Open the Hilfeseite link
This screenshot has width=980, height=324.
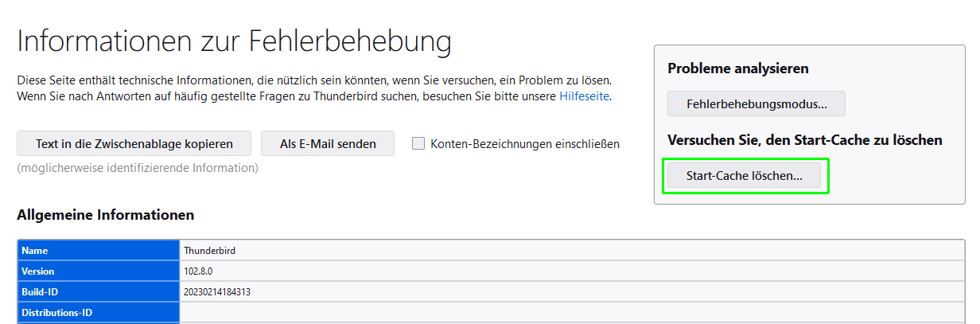[x=585, y=96]
